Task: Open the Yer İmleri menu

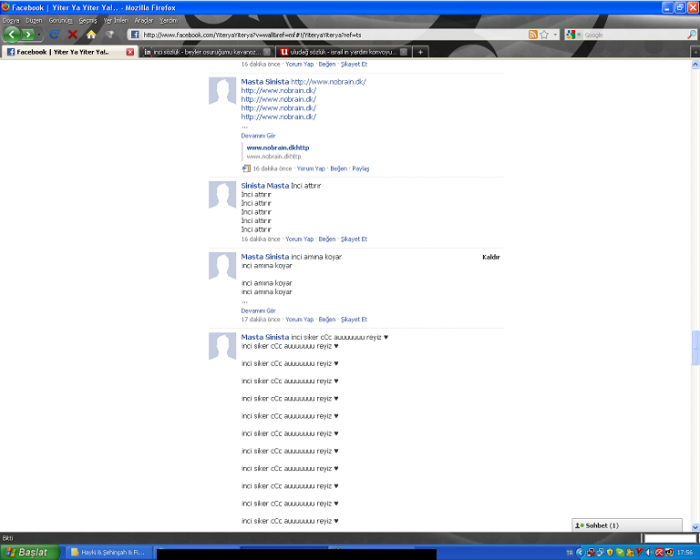Action: point(115,20)
